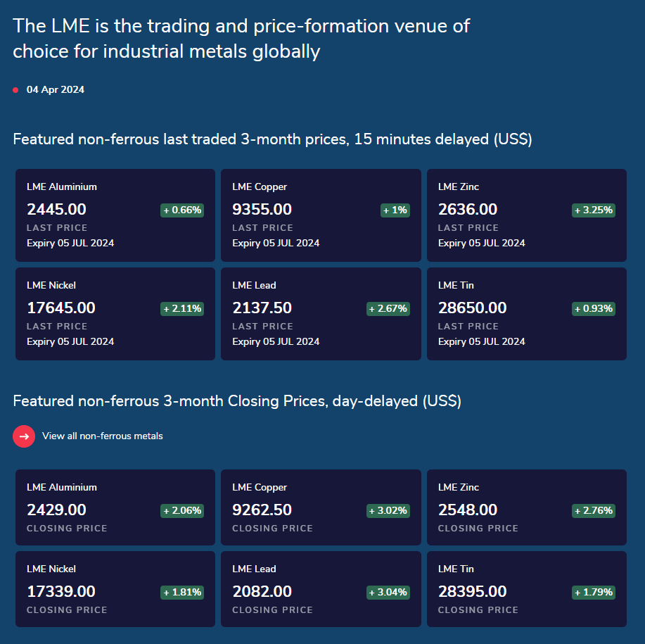Select Aluminium closing price 2429.00
Image resolution: width=645 pixels, height=644 pixels.
tap(56, 510)
